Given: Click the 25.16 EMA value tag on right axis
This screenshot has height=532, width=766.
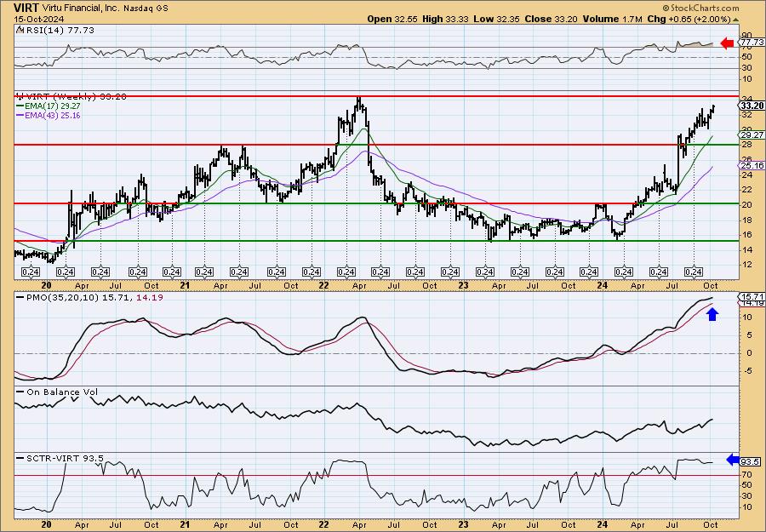Looking at the screenshot, I should pyautogui.click(x=752, y=166).
